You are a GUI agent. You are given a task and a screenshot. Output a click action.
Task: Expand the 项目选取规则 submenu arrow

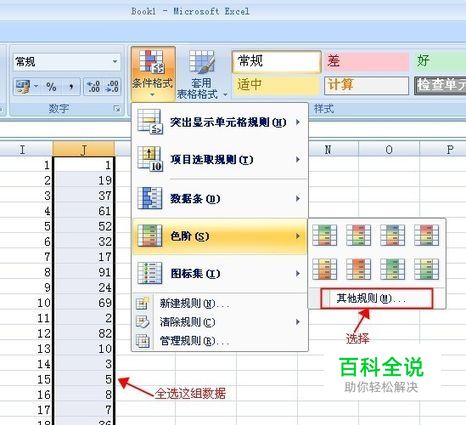(x=298, y=160)
